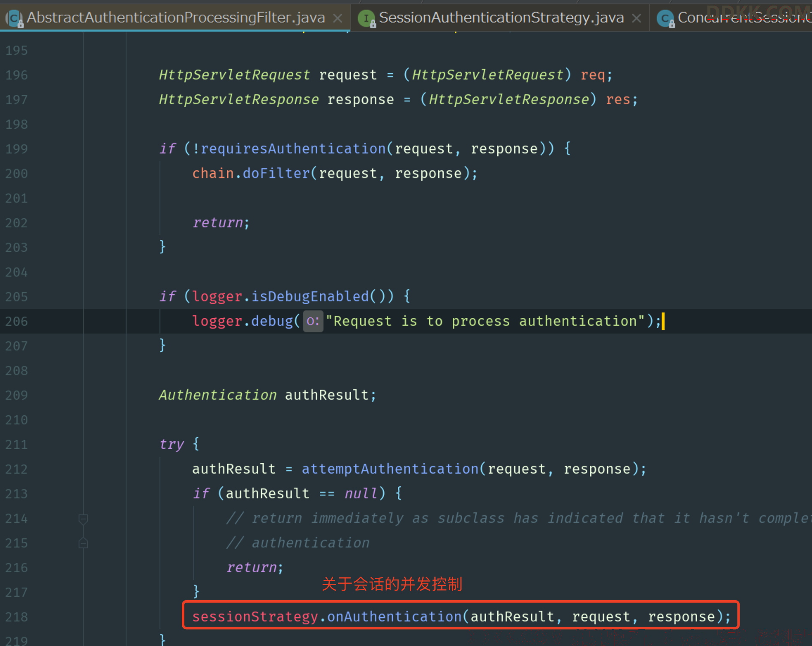Click 'doFilter' method call on line 200
The image size is (812, 646).
[x=277, y=173]
